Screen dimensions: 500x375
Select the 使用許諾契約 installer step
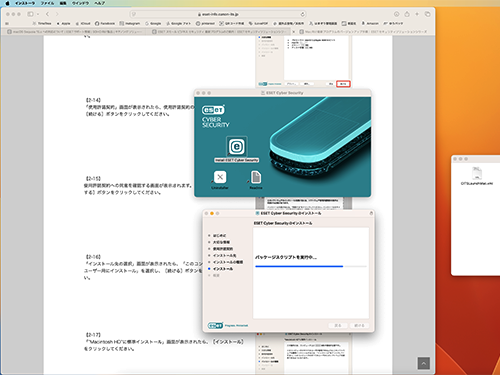pos(223,249)
